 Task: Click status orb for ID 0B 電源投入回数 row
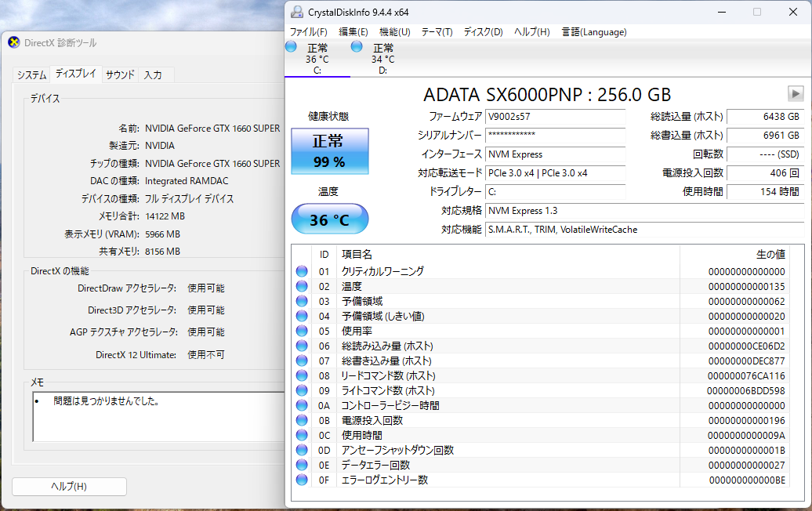point(302,420)
